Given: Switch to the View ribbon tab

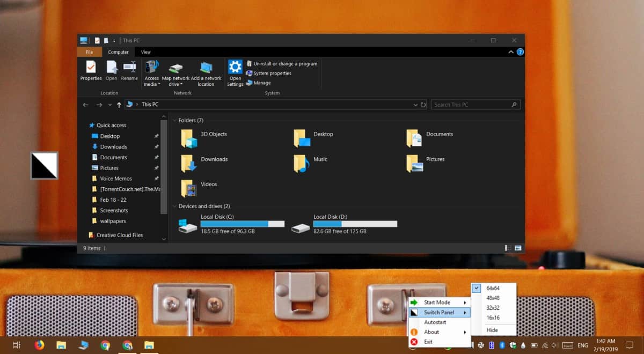Looking at the screenshot, I should [145, 52].
